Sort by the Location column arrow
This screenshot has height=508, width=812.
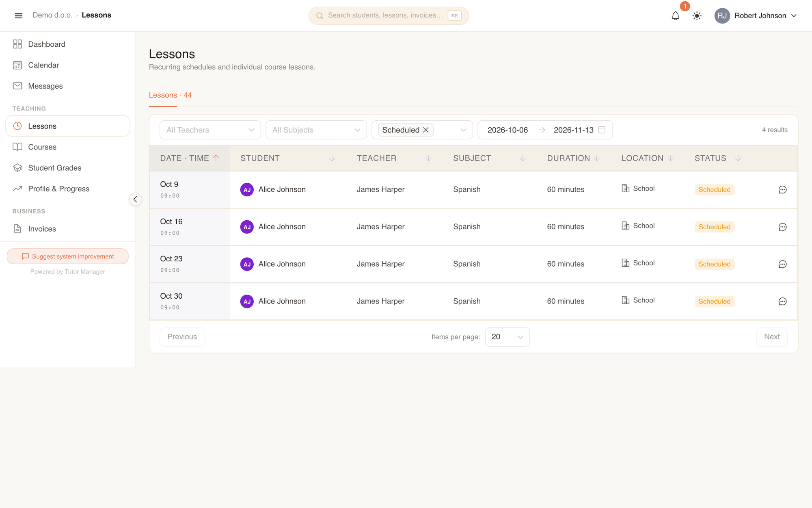(x=670, y=158)
